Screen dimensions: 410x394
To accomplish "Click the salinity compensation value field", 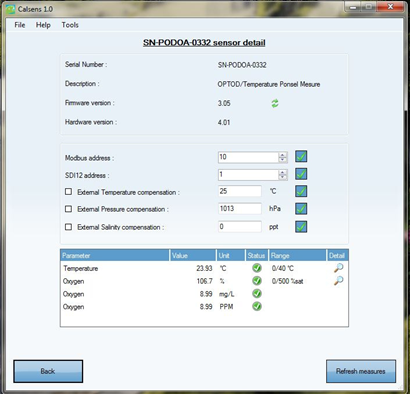I will point(240,227).
